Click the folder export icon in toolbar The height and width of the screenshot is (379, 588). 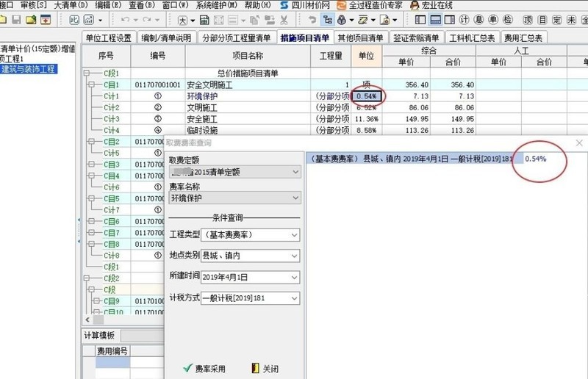(31, 20)
